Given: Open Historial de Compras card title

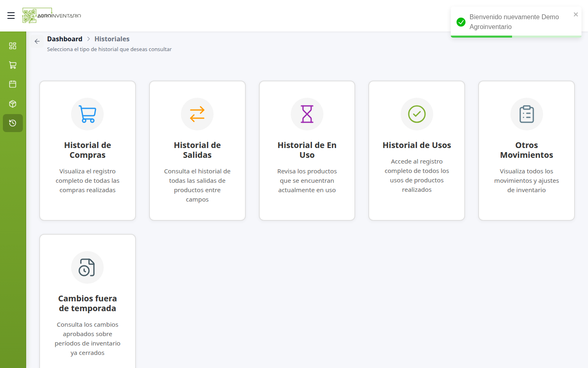Looking at the screenshot, I should pyautogui.click(x=87, y=150).
